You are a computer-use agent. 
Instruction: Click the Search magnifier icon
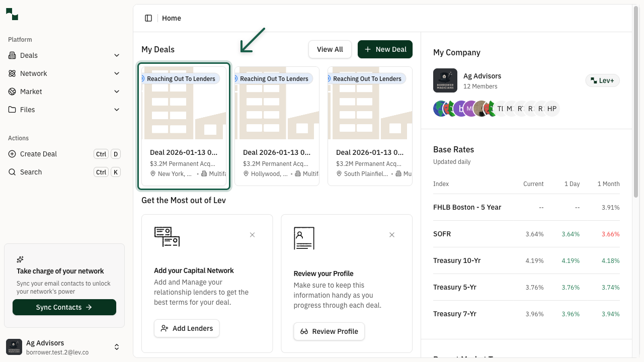pyautogui.click(x=12, y=172)
